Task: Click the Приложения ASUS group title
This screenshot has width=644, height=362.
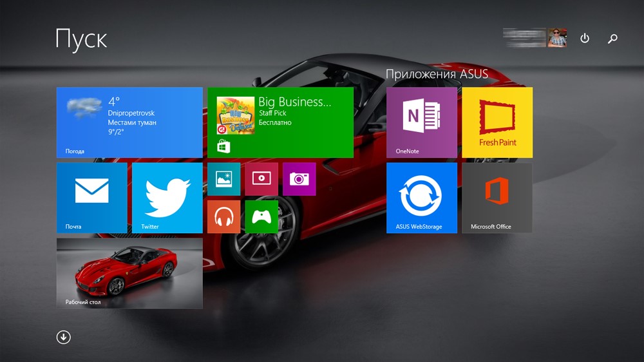Action: (x=437, y=74)
